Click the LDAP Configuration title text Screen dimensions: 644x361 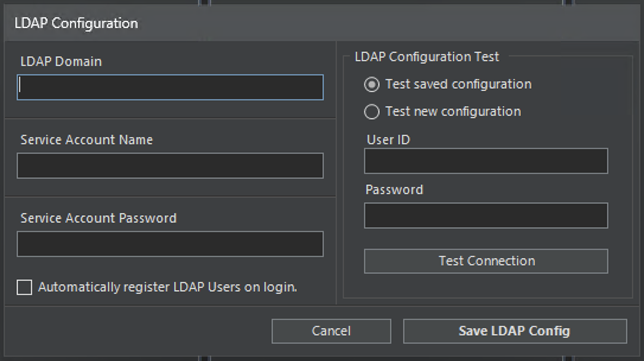[x=76, y=23]
